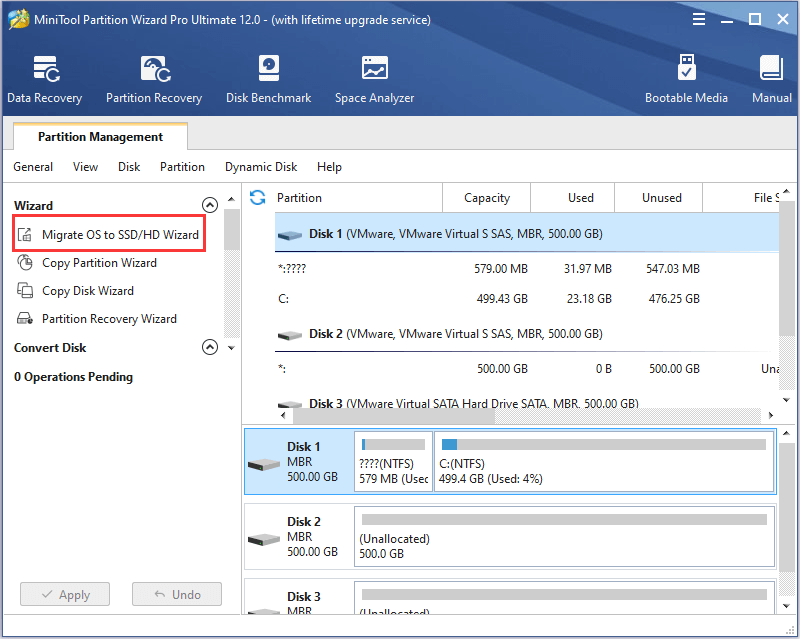Open the Data Recovery tool
The image size is (800, 639).
tap(44, 79)
